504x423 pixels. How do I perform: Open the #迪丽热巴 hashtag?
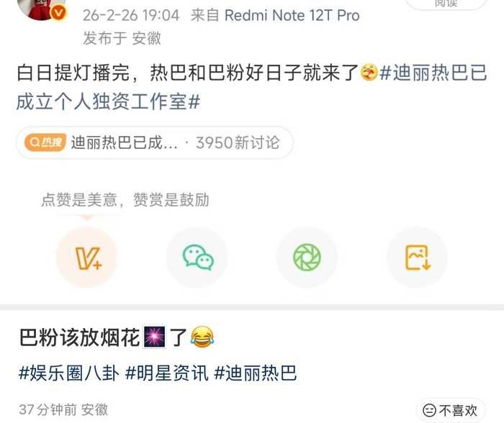[x=255, y=373]
